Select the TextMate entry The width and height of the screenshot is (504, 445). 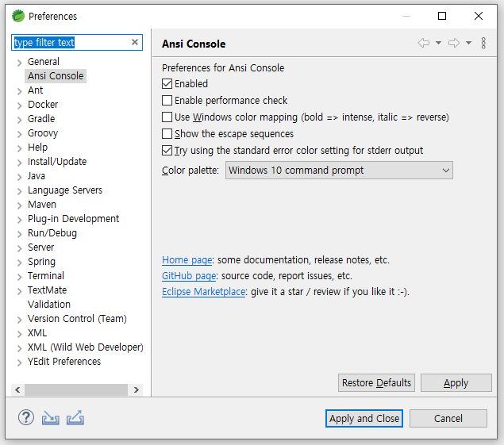pyautogui.click(x=48, y=290)
